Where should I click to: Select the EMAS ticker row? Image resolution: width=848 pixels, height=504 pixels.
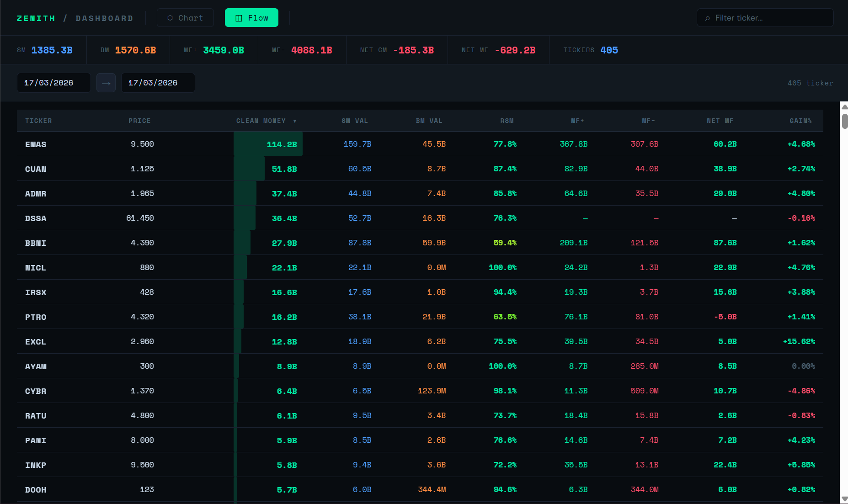point(420,144)
